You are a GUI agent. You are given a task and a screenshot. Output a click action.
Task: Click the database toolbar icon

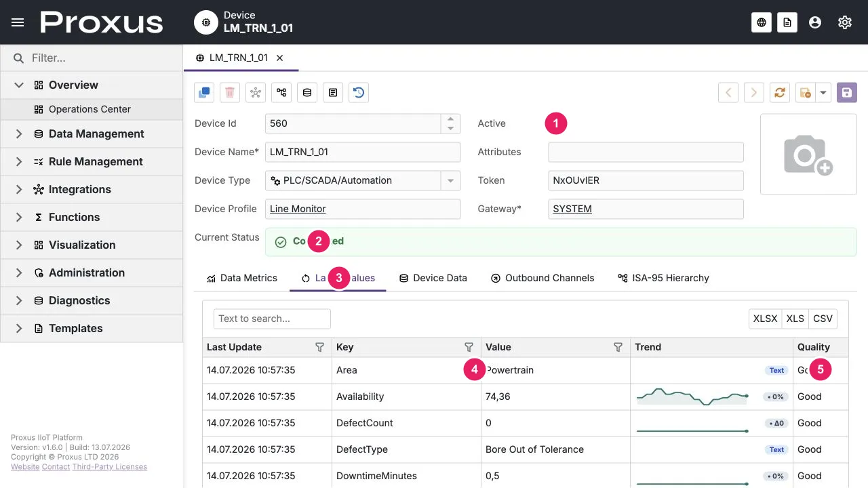(307, 92)
